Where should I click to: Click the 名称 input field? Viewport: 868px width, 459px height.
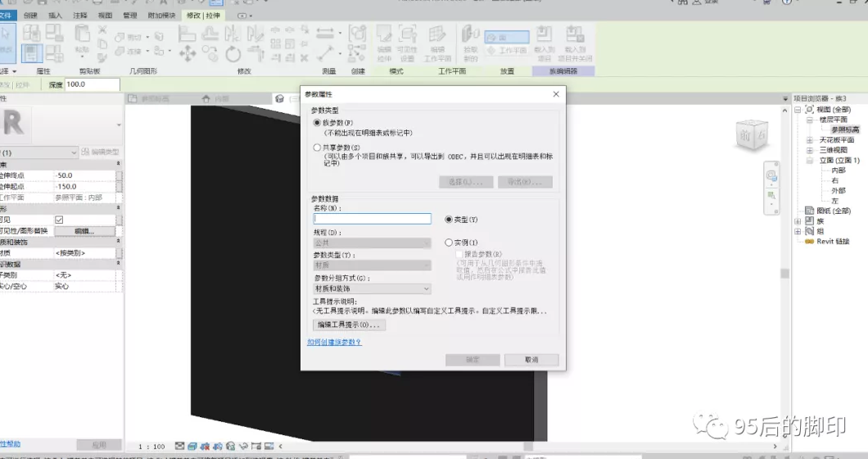(372, 219)
